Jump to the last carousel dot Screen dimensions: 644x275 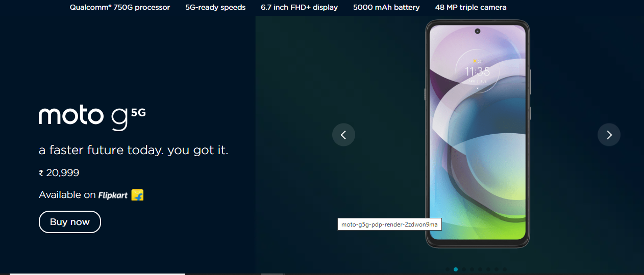(505, 269)
